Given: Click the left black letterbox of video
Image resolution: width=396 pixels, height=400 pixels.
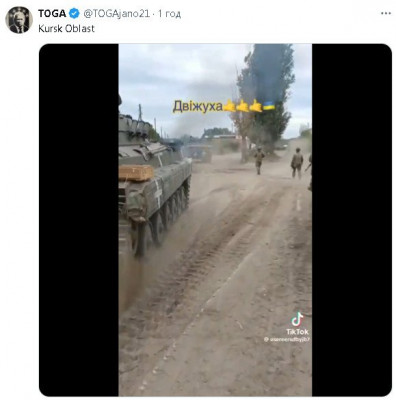Looking at the screenshot, I should [x=79, y=220].
